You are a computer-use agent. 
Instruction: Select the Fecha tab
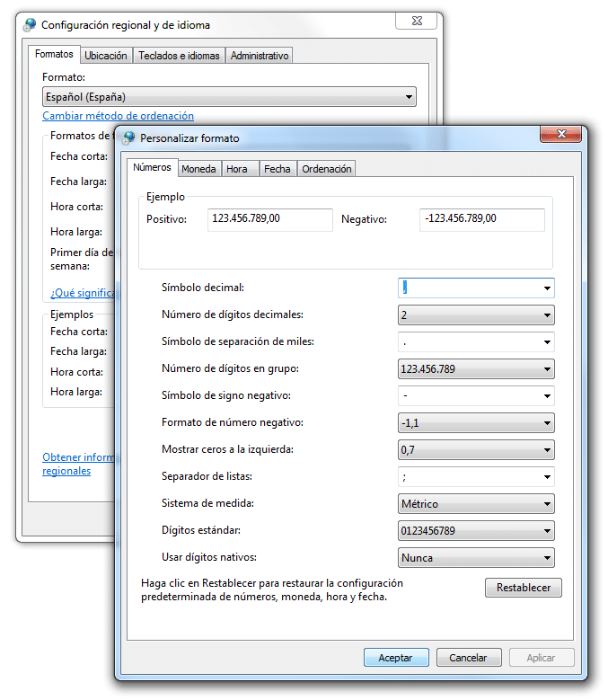(277, 169)
